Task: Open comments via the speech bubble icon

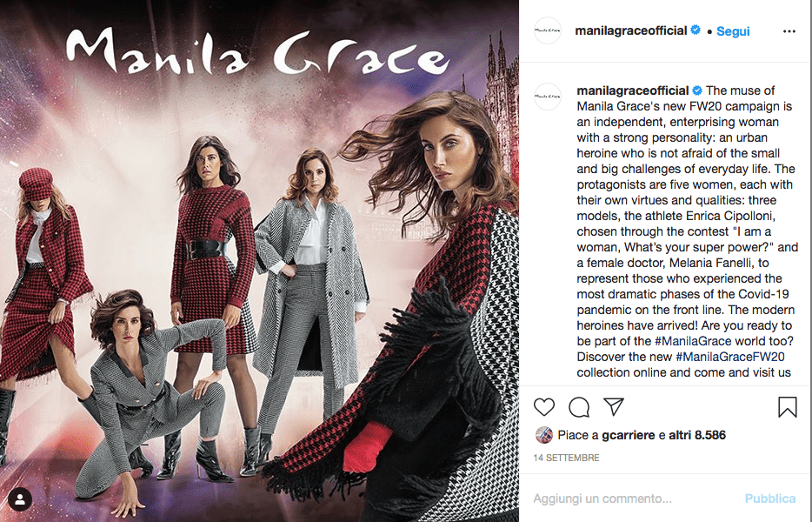Action: click(x=579, y=407)
